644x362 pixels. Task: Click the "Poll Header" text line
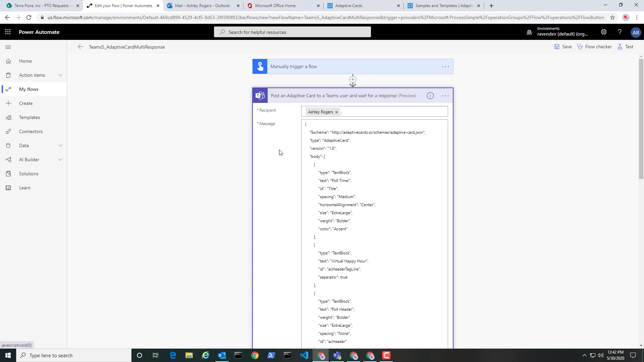click(336, 309)
